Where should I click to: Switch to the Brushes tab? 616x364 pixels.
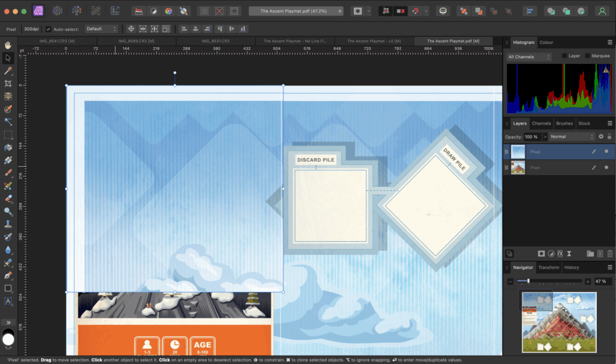pos(564,123)
